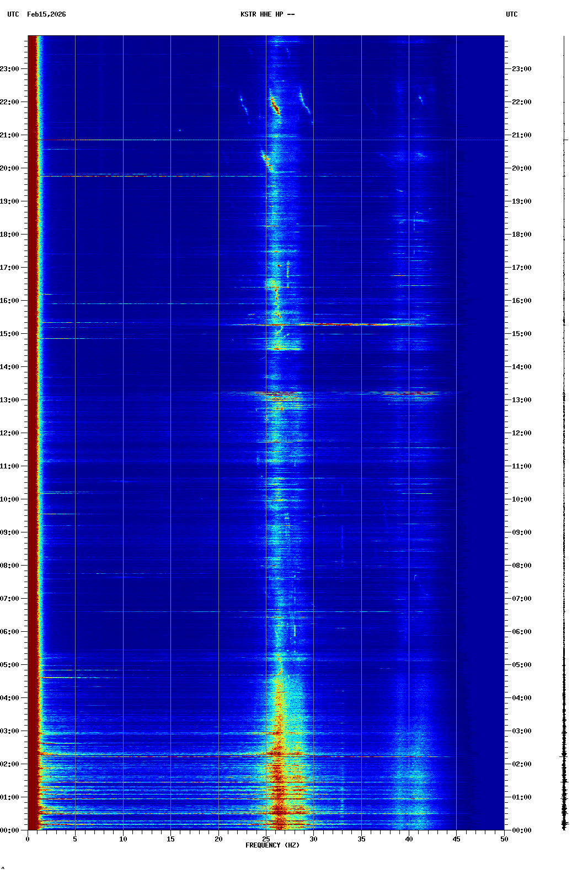Viewport: 588px width, 874px height.
Task: Click the FREQUENCY (HZ) axis label
Action: [x=272, y=845]
